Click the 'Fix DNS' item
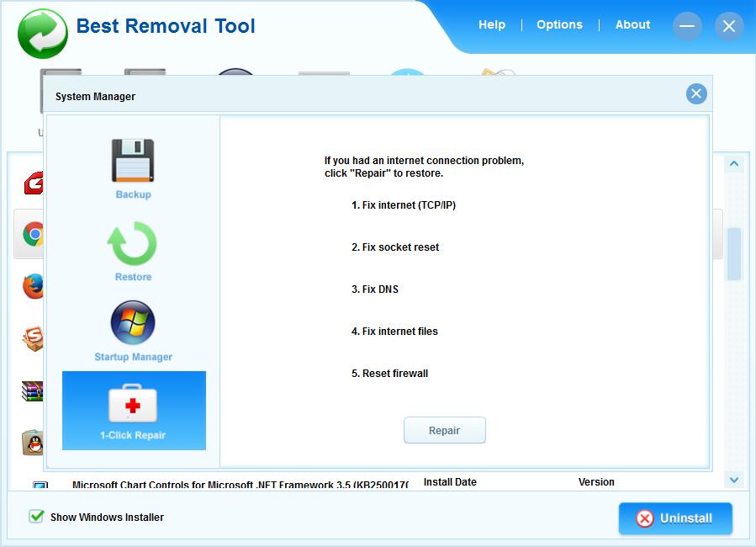The height and width of the screenshot is (547, 756). click(374, 289)
